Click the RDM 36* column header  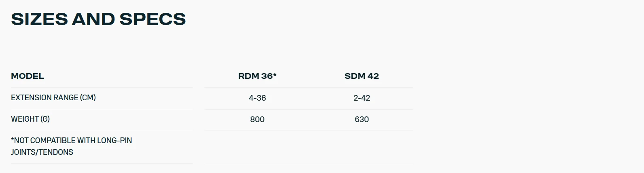[257, 76]
